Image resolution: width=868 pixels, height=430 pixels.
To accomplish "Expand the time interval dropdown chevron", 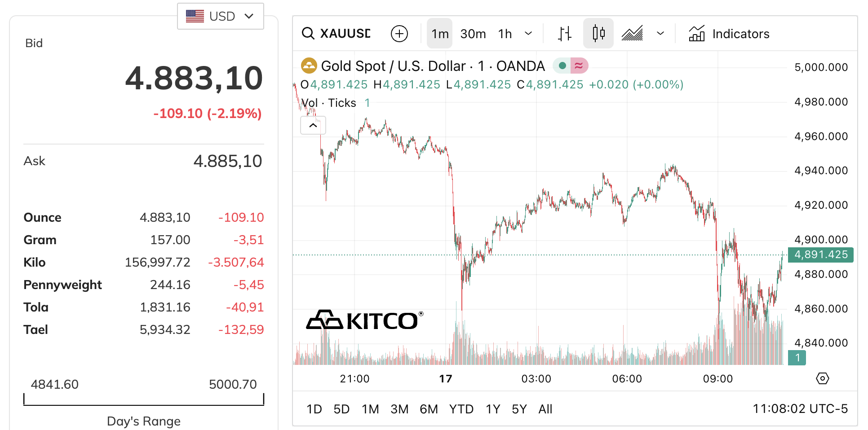I will 528,34.
